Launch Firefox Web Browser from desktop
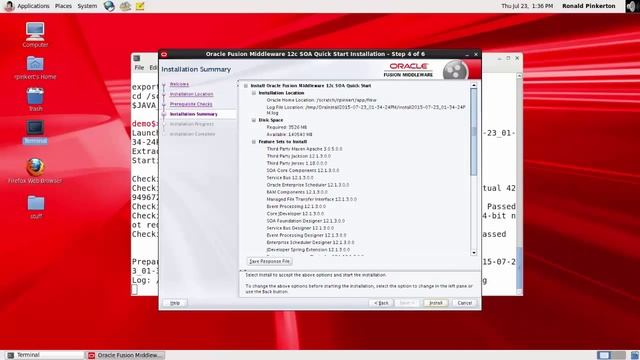Viewport: 640px width, 360px height. (35, 170)
